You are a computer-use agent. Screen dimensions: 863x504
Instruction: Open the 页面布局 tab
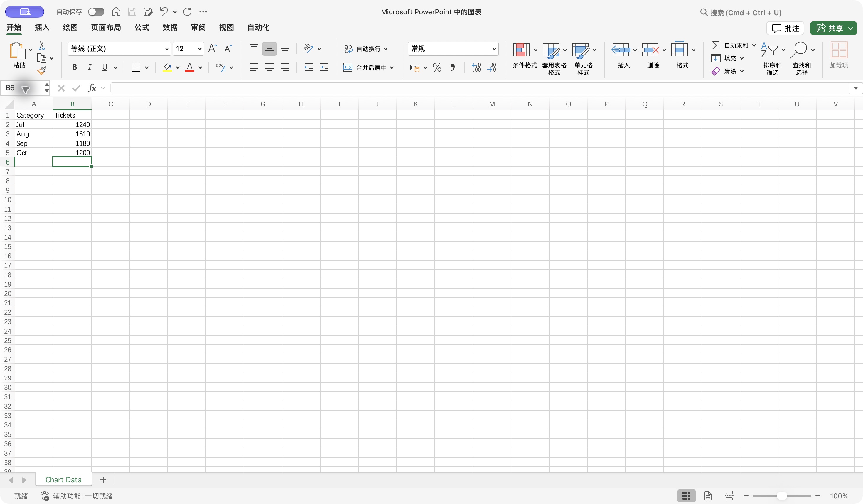pos(106,27)
